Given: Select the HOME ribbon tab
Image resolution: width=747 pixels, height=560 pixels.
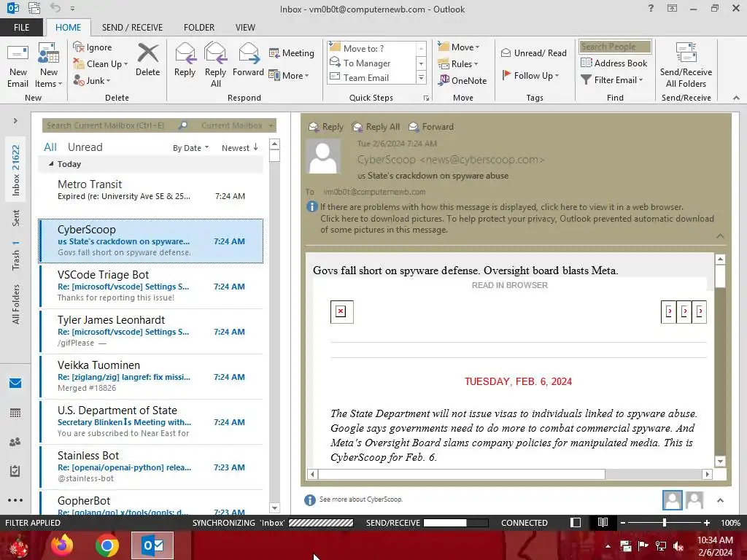Looking at the screenshot, I should point(68,27).
